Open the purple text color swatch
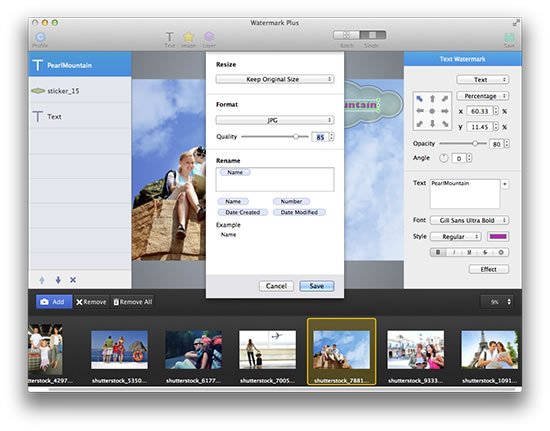The width and height of the screenshot is (550, 431). pos(498,236)
